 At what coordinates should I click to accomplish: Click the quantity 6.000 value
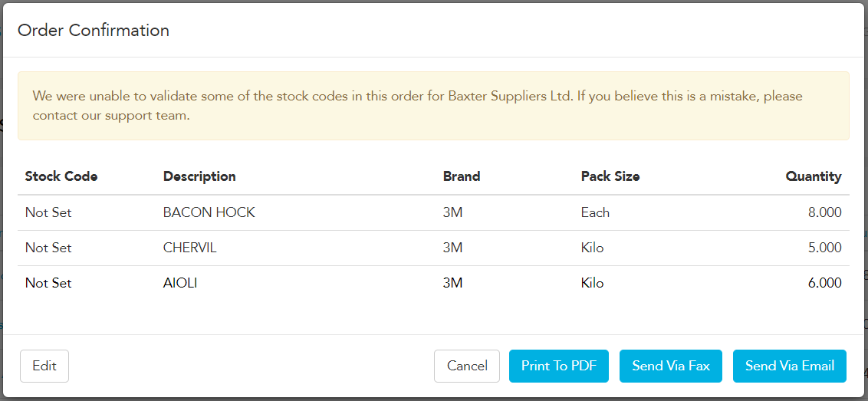click(x=825, y=284)
